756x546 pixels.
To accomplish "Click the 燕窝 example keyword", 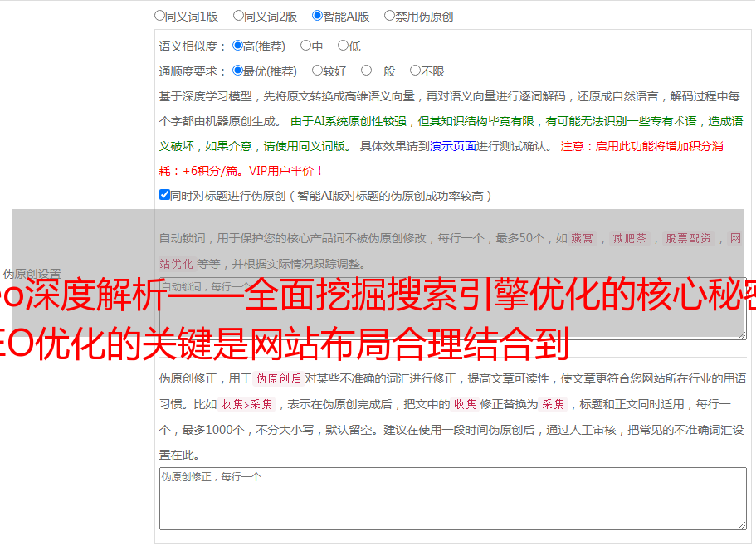I will pos(582,238).
